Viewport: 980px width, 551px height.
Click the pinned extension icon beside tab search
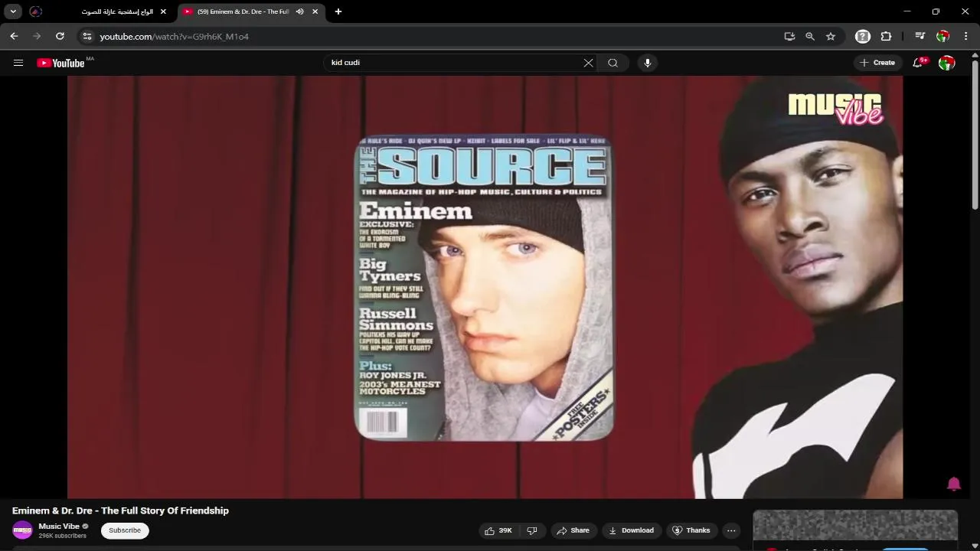pyautogui.click(x=36, y=11)
